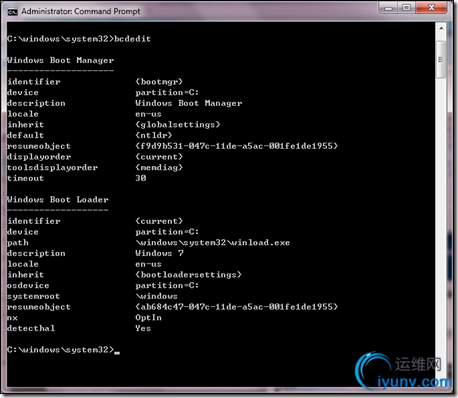
Task: Click the 'detecthal' label
Action: click(x=31, y=328)
